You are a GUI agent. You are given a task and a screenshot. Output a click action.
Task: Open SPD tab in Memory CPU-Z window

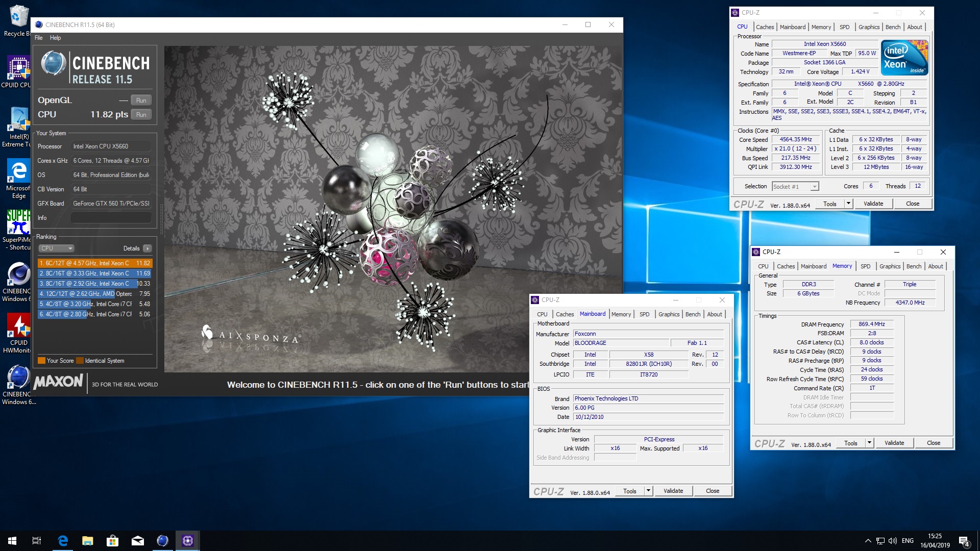point(865,266)
